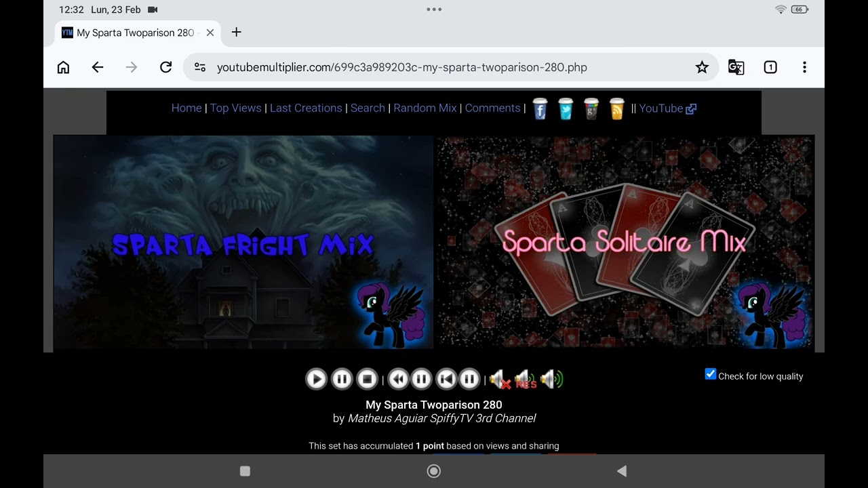
Task: Open the tab switcher showing 1 tab
Action: [x=770, y=67]
